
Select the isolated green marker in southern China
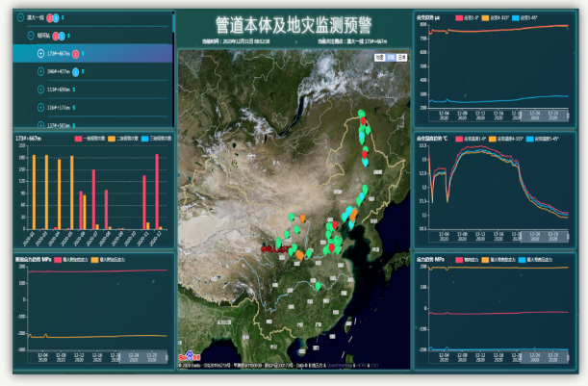[318, 286]
